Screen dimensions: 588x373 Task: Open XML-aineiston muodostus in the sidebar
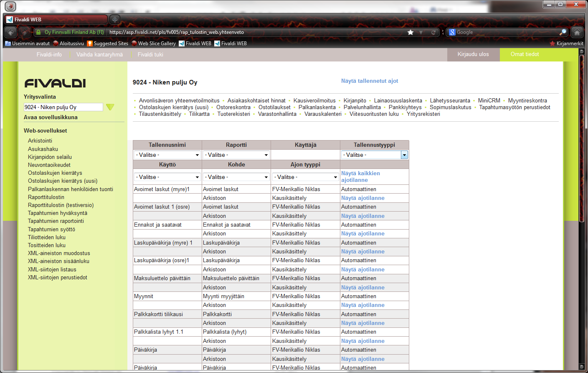[59, 253]
